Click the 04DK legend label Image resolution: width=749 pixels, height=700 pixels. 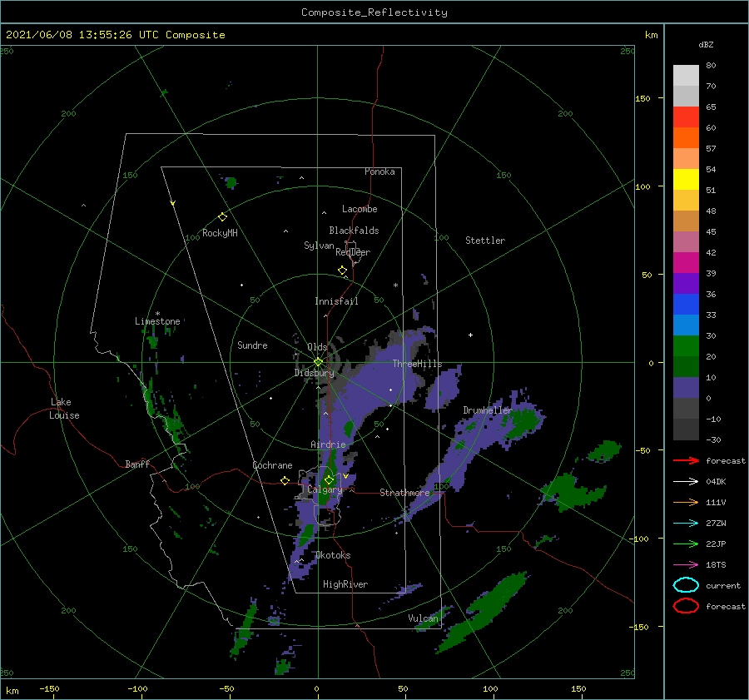click(716, 481)
